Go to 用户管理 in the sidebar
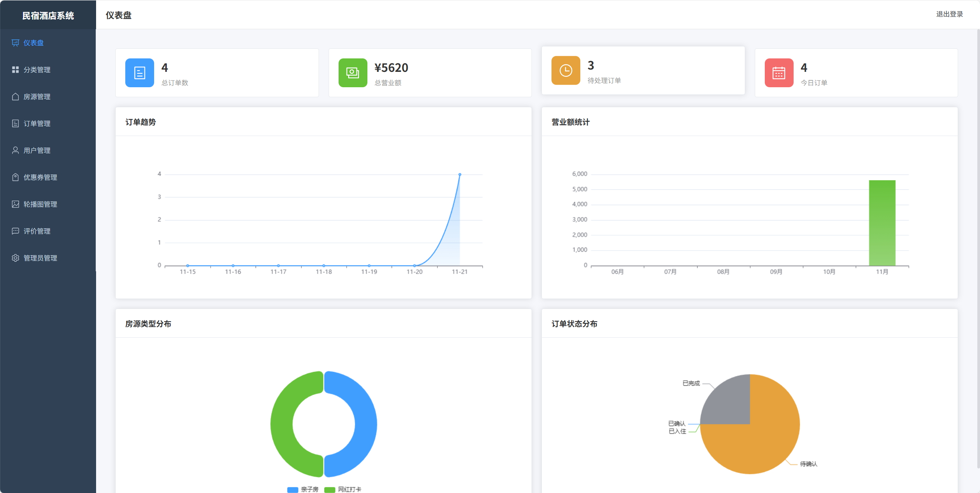The height and width of the screenshot is (493, 980). [x=37, y=150]
